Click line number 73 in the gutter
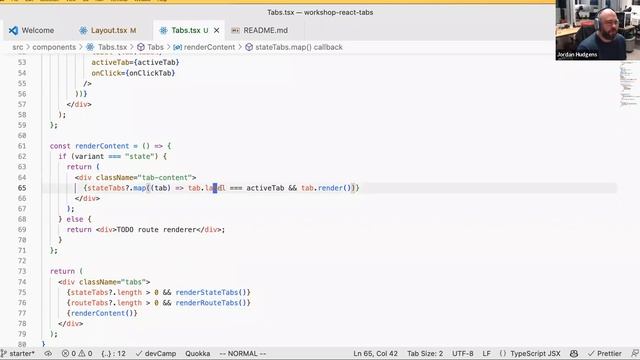Image resolution: width=640 pixels, height=360 pixels. 22,271
